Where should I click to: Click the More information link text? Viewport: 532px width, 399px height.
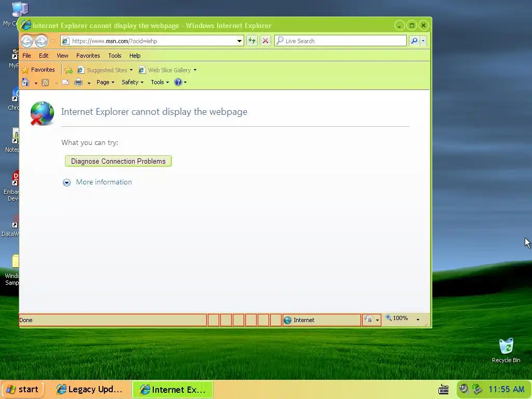click(104, 182)
